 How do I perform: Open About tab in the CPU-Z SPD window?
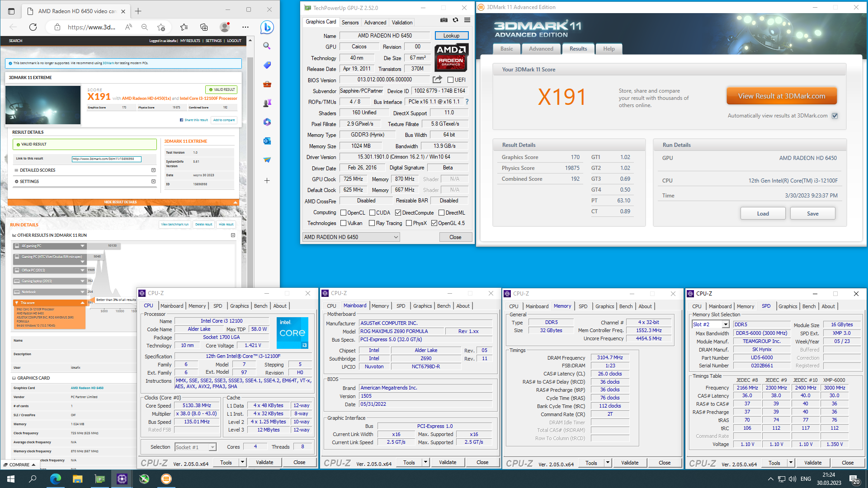click(828, 306)
